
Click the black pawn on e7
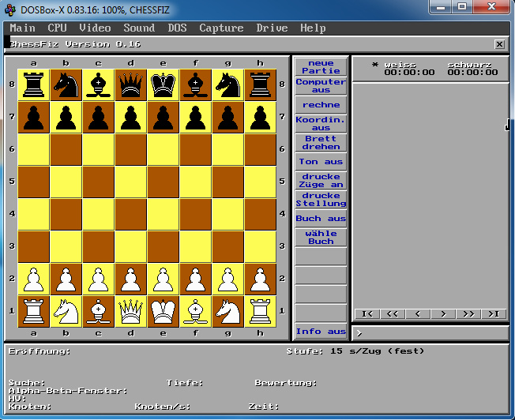pyautogui.click(x=164, y=117)
